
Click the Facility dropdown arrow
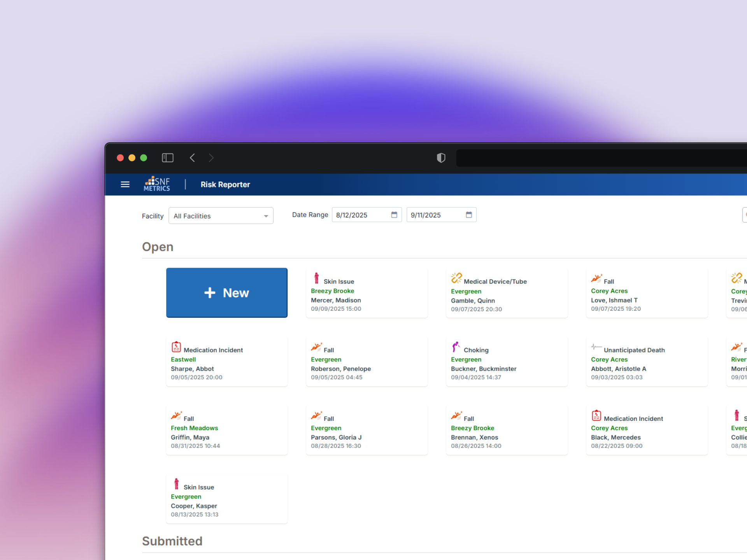(266, 216)
